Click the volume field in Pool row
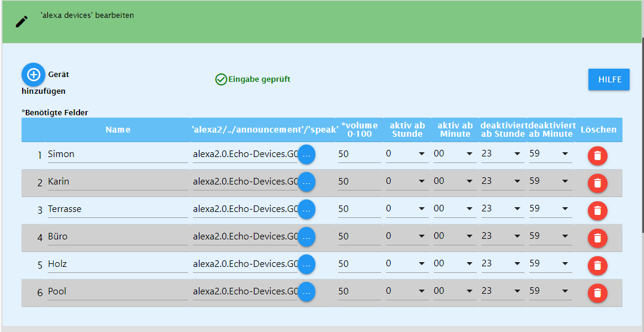 pyautogui.click(x=360, y=292)
